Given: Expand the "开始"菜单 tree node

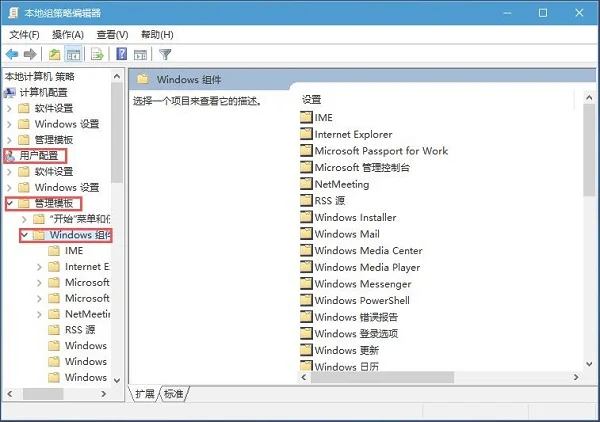Looking at the screenshot, I should pos(24,219).
